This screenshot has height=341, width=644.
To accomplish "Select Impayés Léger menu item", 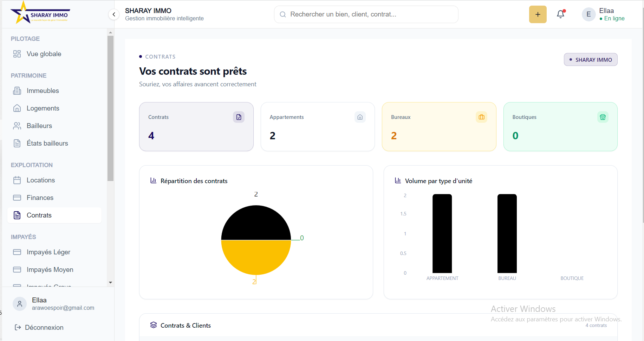I will (x=48, y=252).
